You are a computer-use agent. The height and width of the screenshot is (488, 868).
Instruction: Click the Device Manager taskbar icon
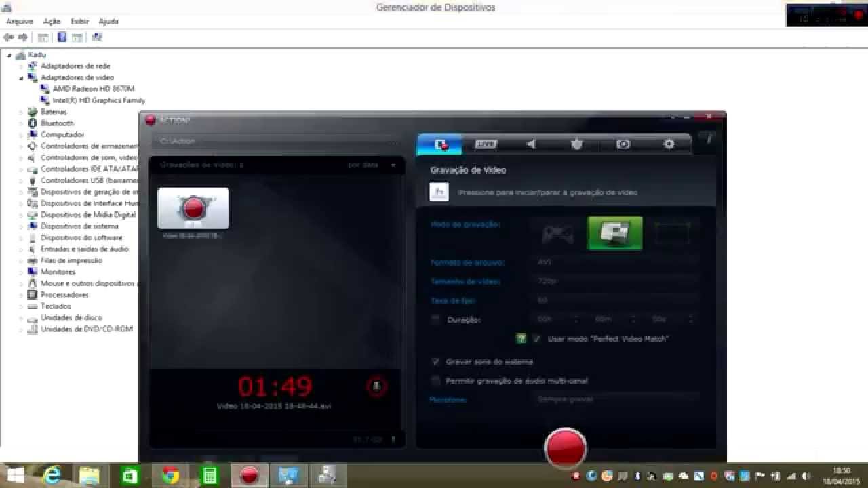[x=328, y=476]
